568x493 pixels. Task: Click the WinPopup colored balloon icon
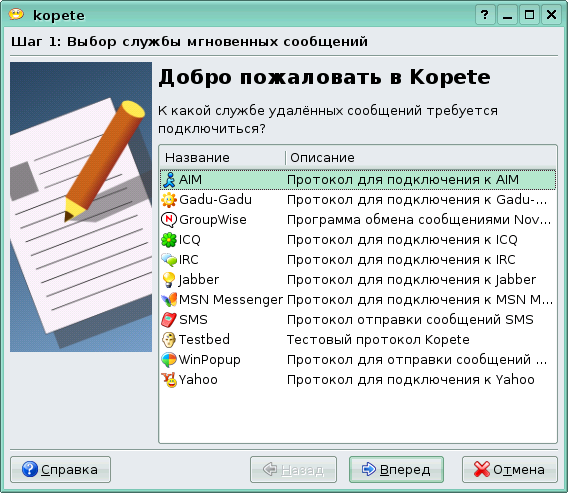point(169,360)
